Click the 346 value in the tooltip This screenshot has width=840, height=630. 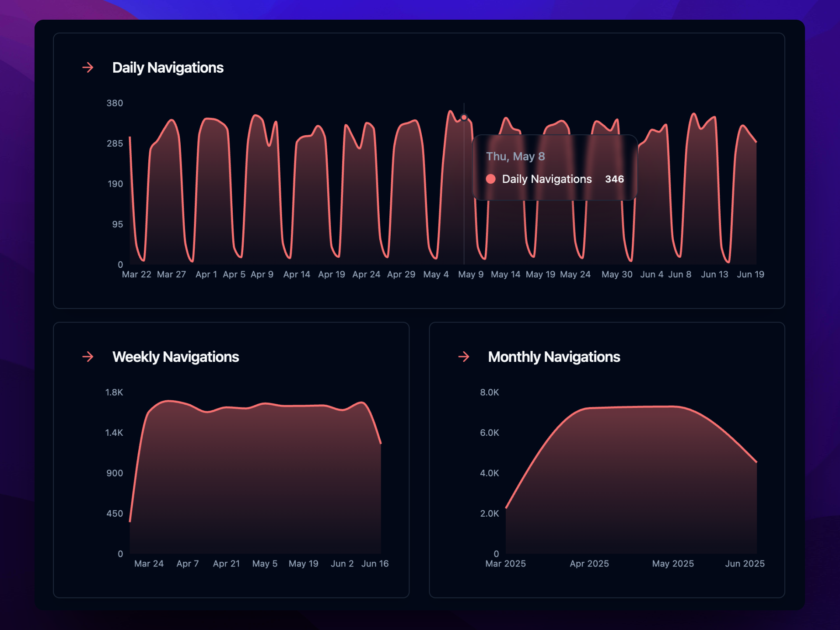point(614,179)
